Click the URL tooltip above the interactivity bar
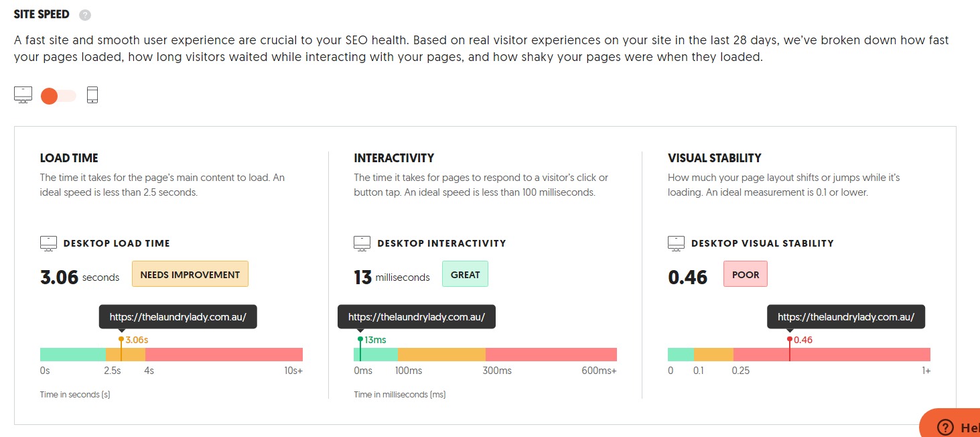Screen dimensions: 980x437 (417, 317)
